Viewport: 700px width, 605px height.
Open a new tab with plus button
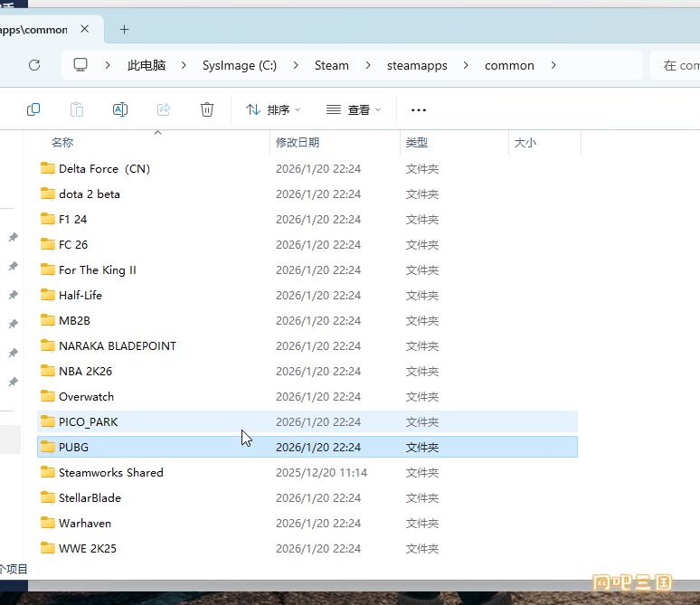(125, 30)
